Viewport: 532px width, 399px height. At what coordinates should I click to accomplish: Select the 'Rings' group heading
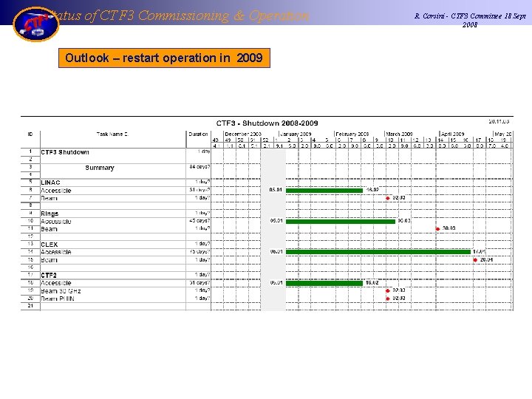[x=50, y=214]
